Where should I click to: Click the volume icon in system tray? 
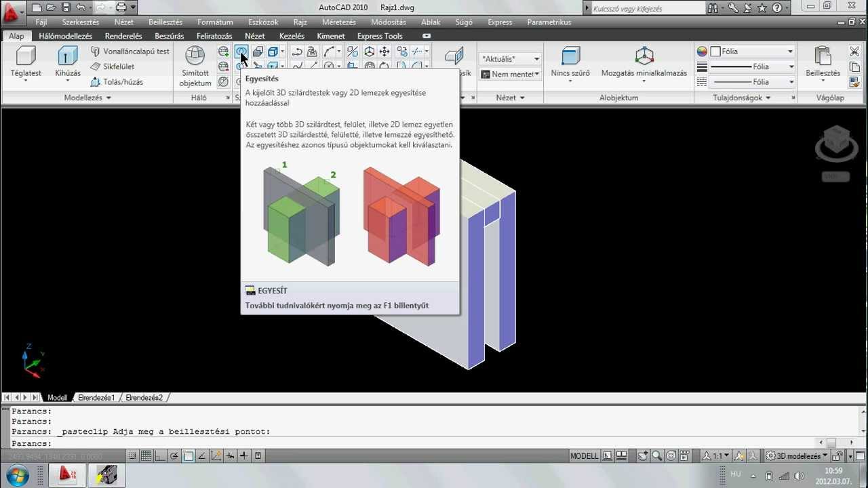[x=800, y=476]
